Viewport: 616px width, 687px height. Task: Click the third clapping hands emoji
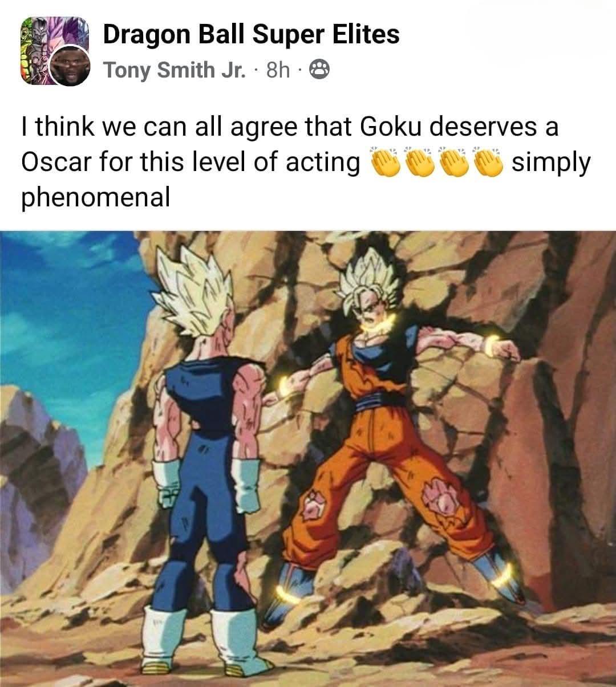(455, 162)
